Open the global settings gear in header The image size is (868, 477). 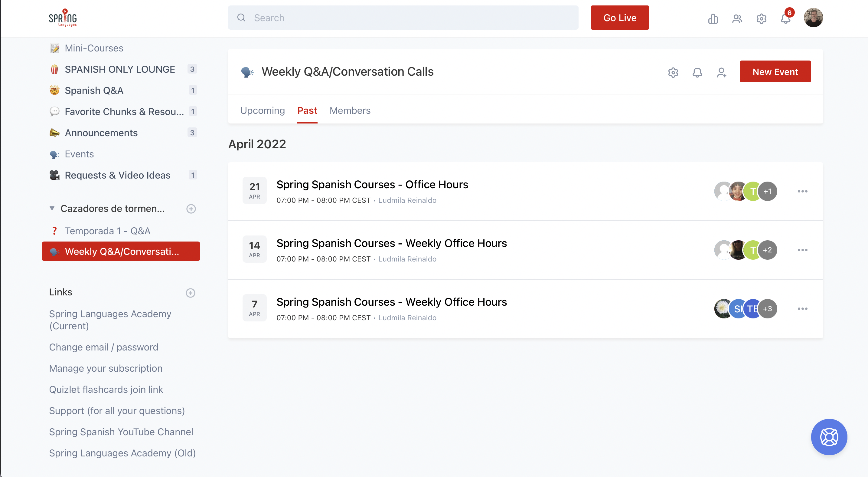(762, 18)
